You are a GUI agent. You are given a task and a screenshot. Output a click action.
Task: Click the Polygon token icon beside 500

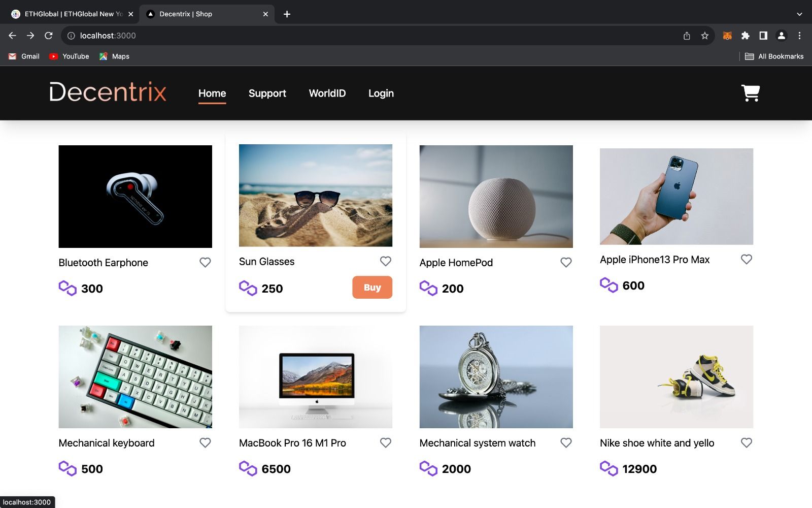67,468
